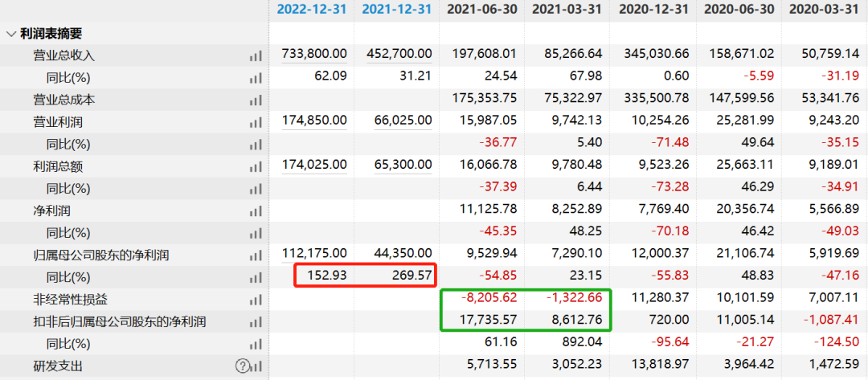Click the 2020-12-31 period header

tap(653, 10)
